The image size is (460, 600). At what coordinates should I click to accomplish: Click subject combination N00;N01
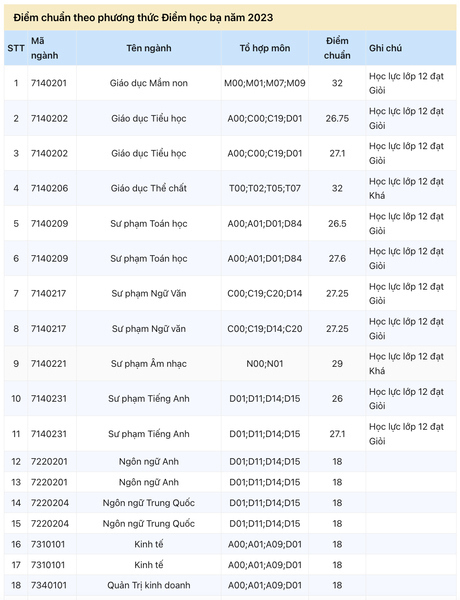pos(265,364)
